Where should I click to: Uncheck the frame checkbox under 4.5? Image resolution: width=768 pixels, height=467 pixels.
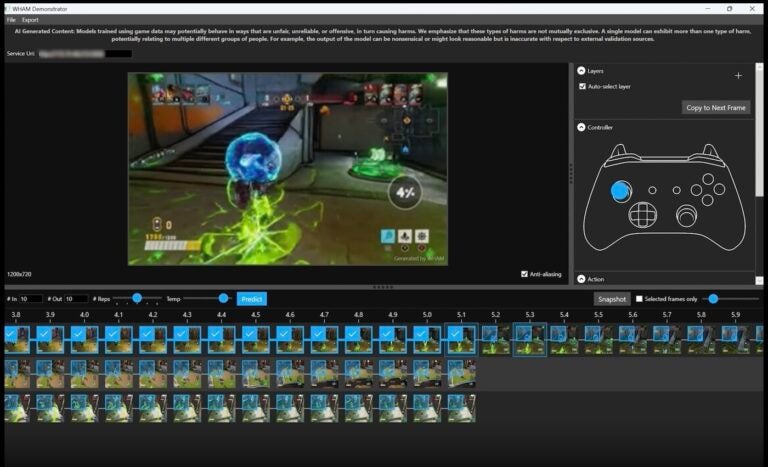[250, 334]
